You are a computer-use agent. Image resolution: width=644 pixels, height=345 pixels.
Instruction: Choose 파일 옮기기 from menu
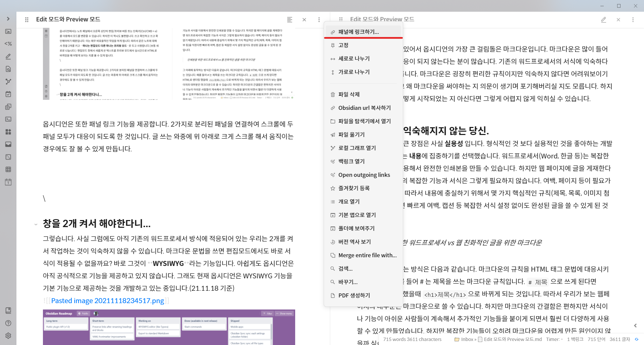[363, 135]
